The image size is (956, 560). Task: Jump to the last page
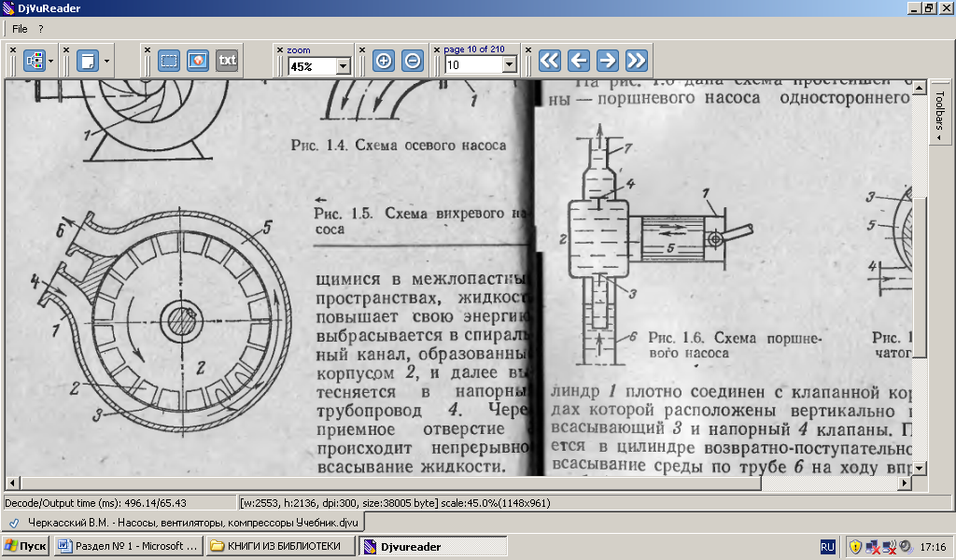tap(636, 61)
